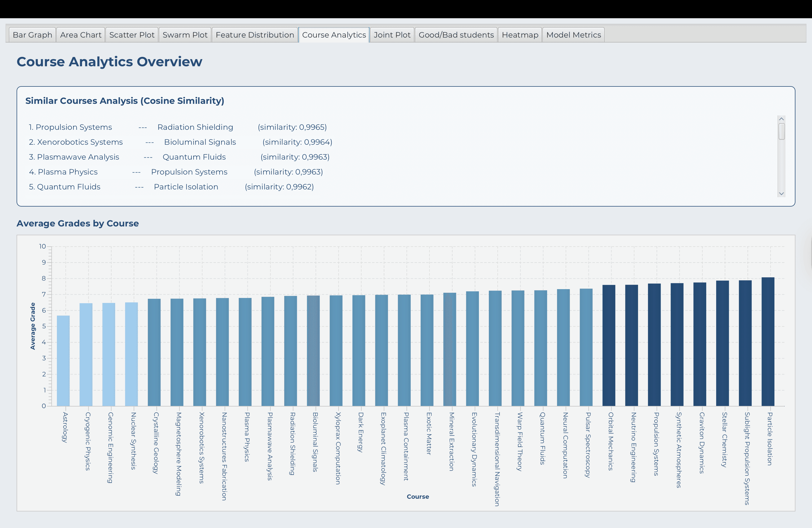Click scroll down arrow in similarity list

click(x=781, y=193)
